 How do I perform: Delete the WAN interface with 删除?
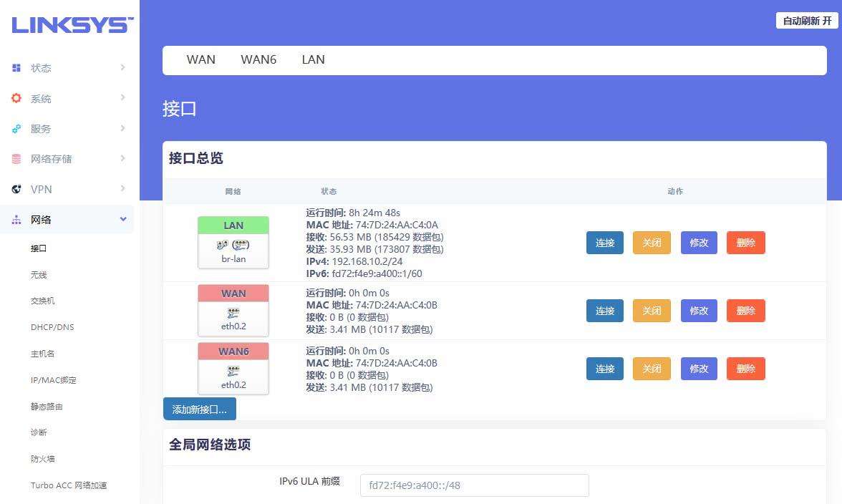[x=745, y=311]
